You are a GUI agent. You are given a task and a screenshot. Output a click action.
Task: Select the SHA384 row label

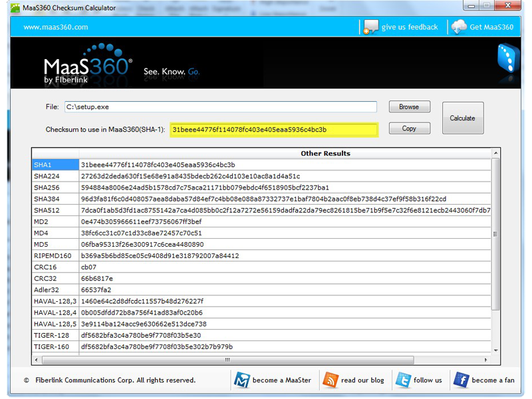(56, 199)
